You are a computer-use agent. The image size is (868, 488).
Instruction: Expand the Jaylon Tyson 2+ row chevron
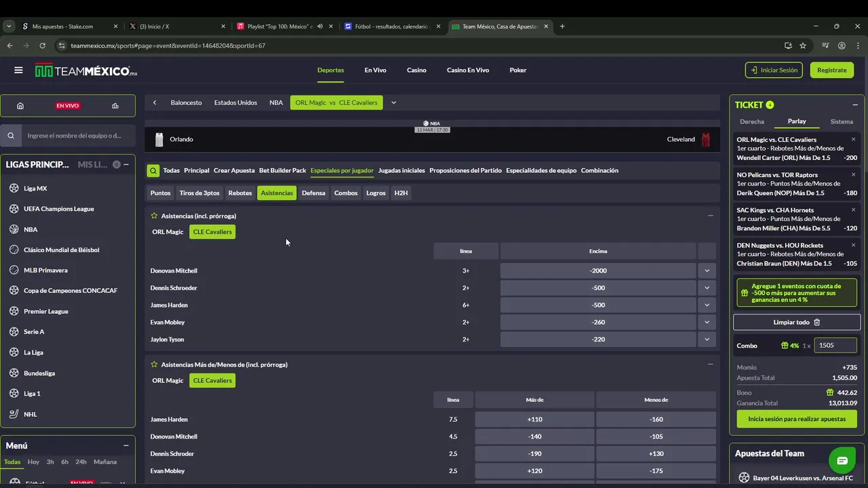tap(707, 339)
